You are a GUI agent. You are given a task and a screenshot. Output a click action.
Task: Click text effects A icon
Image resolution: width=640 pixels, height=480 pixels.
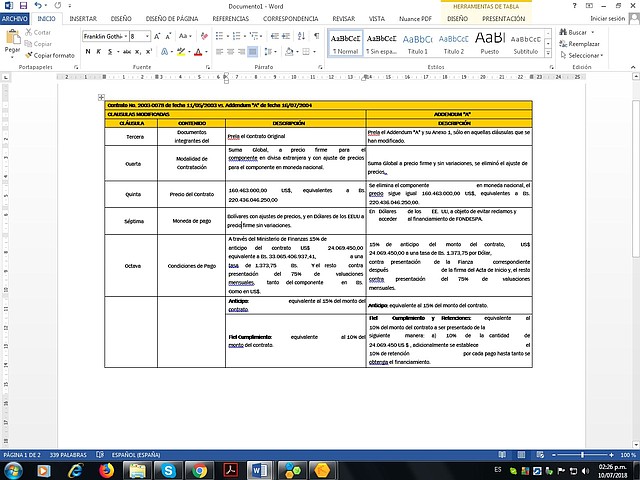coord(164,51)
